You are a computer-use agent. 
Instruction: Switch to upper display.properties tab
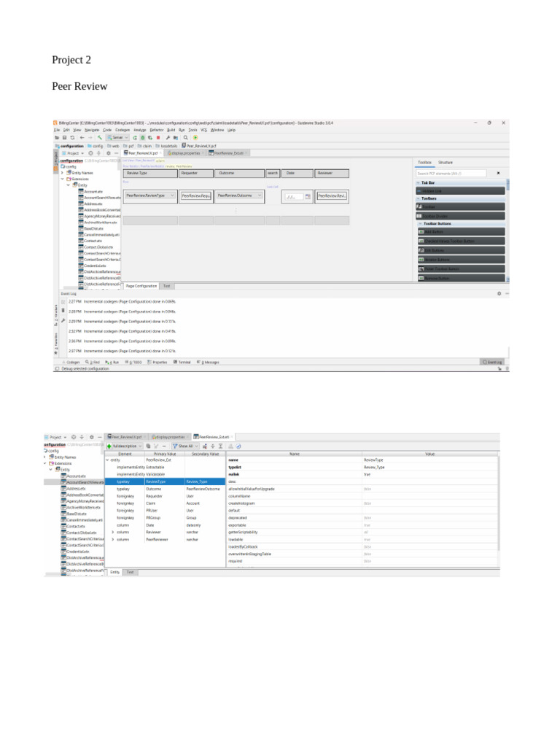tap(185, 153)
